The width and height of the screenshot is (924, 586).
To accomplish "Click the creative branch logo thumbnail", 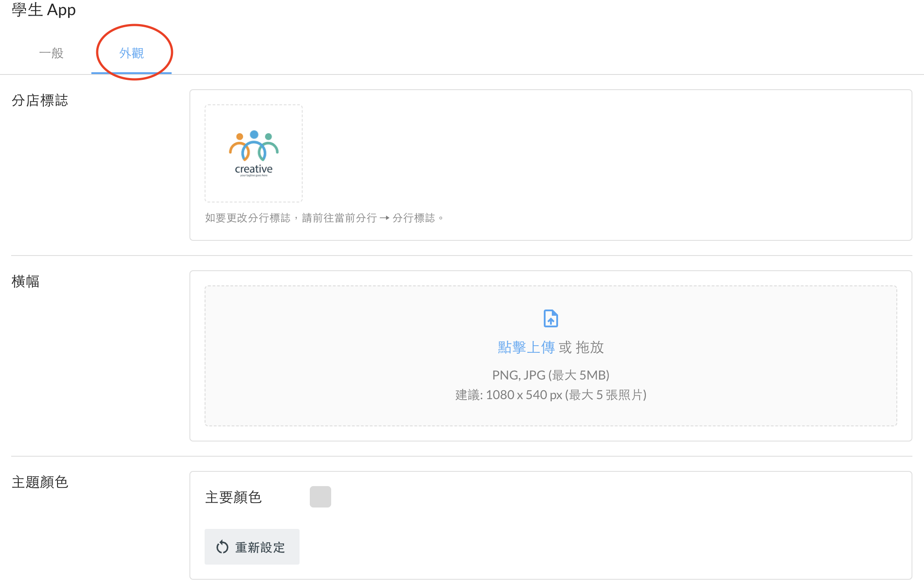I will 254,153.
